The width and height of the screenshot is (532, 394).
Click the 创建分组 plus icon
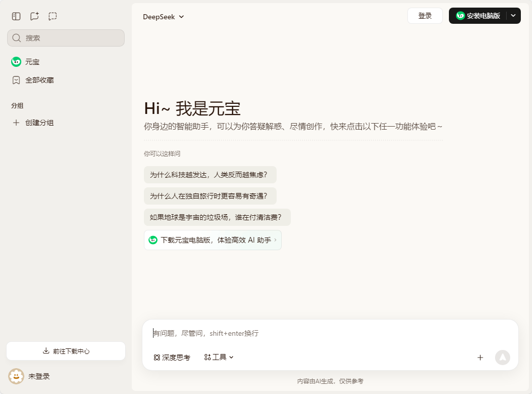coord(16,123)
